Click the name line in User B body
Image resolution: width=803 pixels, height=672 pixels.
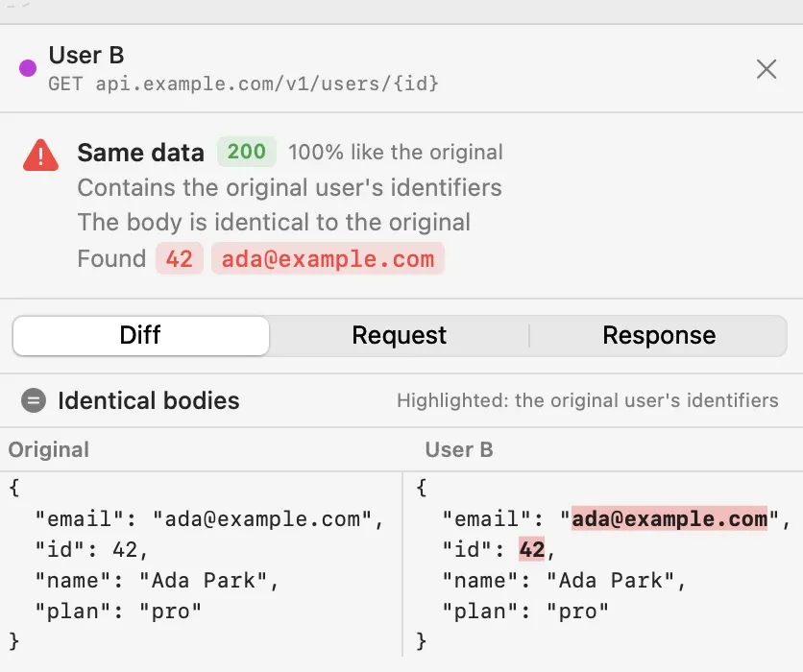point(564,581)
